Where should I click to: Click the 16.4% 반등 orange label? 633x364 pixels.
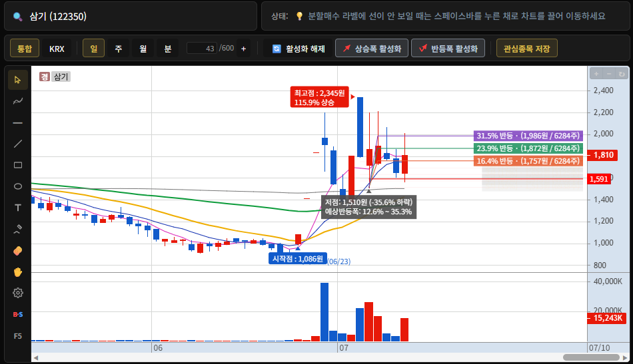(x=528, y=161)
